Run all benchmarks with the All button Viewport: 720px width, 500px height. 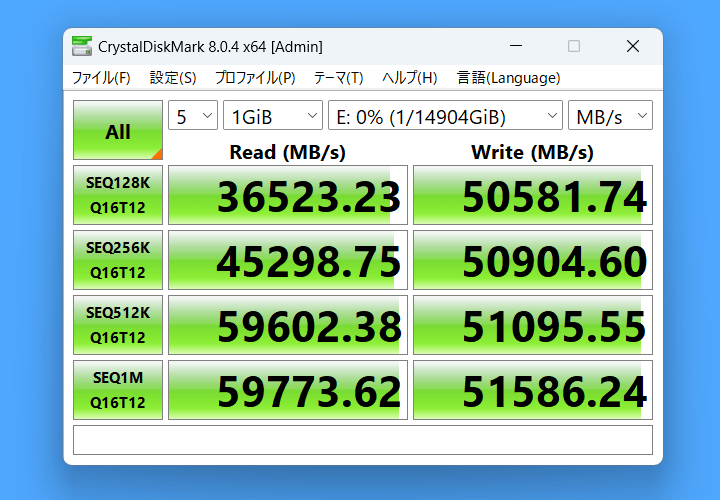(118, 130)
